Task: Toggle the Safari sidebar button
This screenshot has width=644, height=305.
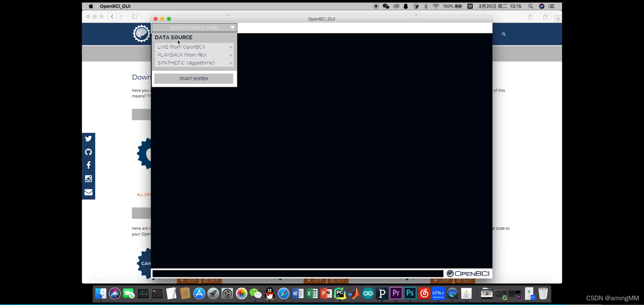Action: [134, 16]
